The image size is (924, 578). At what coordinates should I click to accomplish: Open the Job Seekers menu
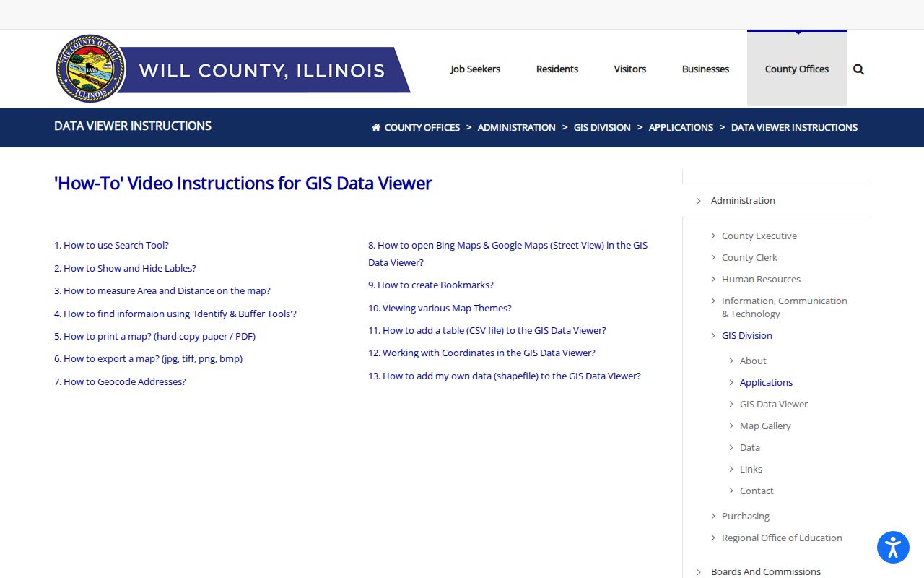pos(475,69)
